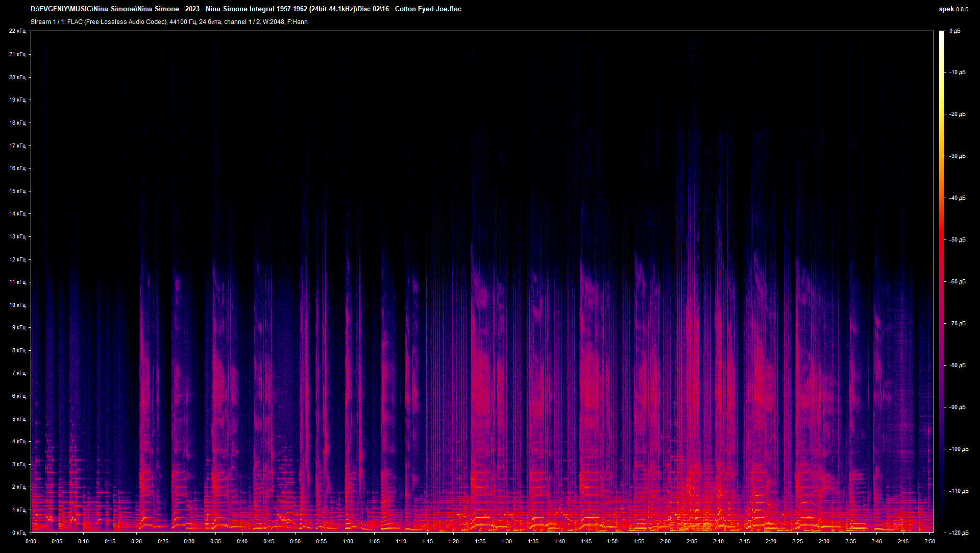Toggle the channel 1/2 indicator
This screenshot has width=980, height=553.
click(x=242, y=22)
